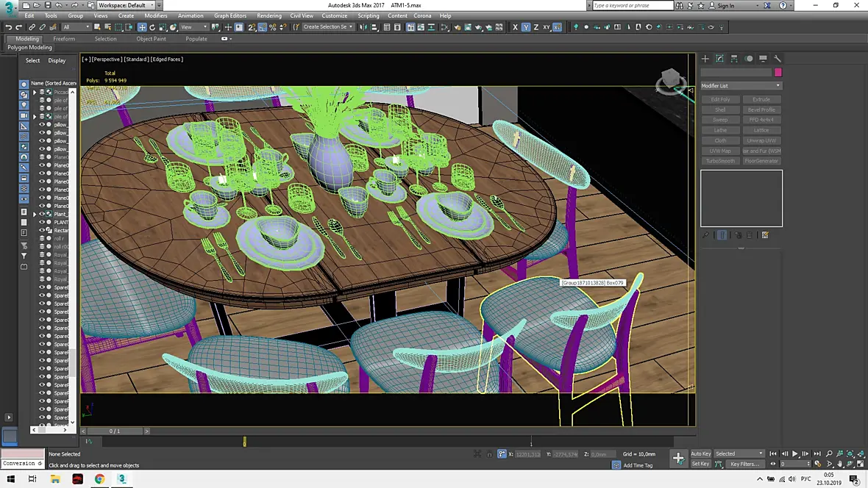Activate the Select and Move tool

[x=142, y=27]
